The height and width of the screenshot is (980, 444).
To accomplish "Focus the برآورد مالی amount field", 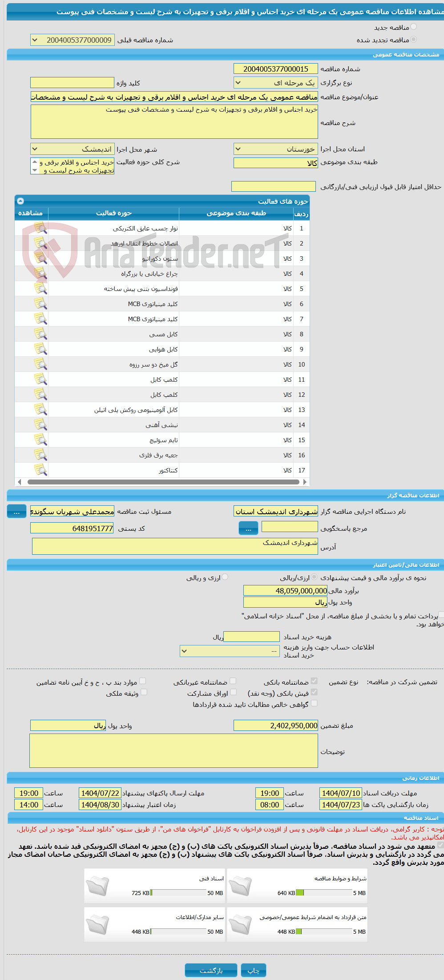I will pos(285,591).
